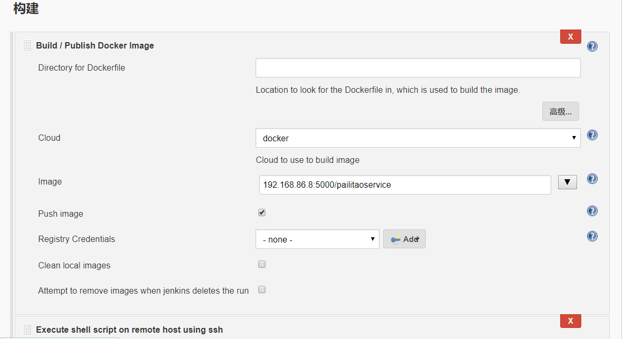Click Execute shell script on remote host header
The width and height of the screenshot is (644, 339).
coord(129,330)
